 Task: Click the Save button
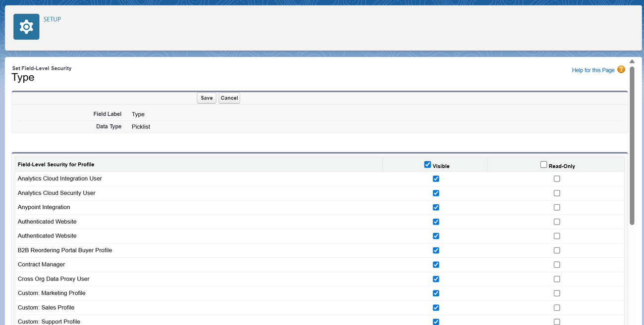[x=206, y=98]
